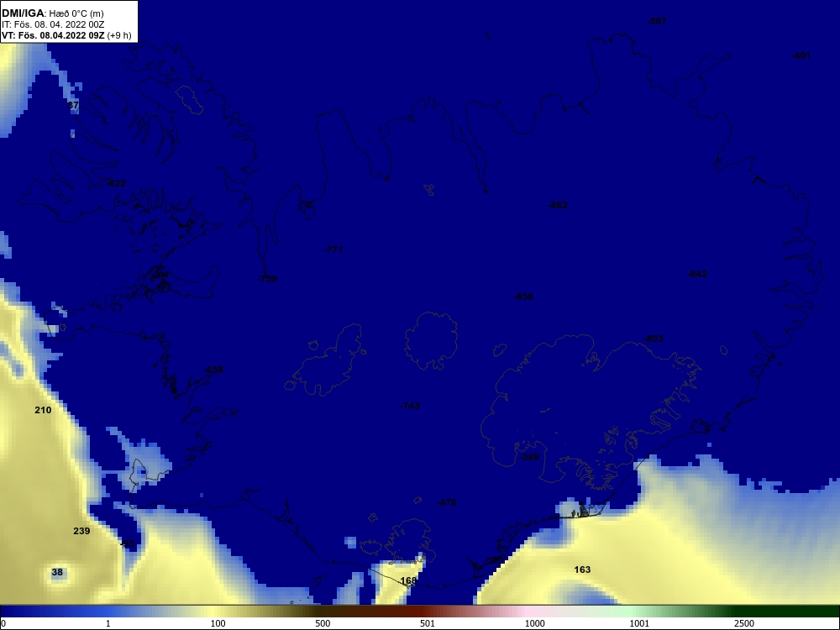This screenshot has width=840, height=630.
Task: Click the 0 tick label on the color scale
Action: 3,623
